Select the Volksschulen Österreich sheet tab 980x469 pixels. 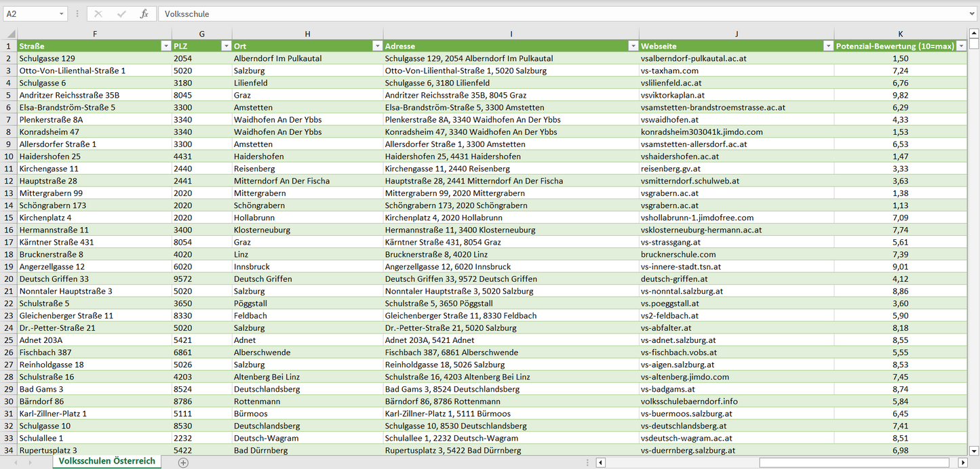click(x=107, y=462)
